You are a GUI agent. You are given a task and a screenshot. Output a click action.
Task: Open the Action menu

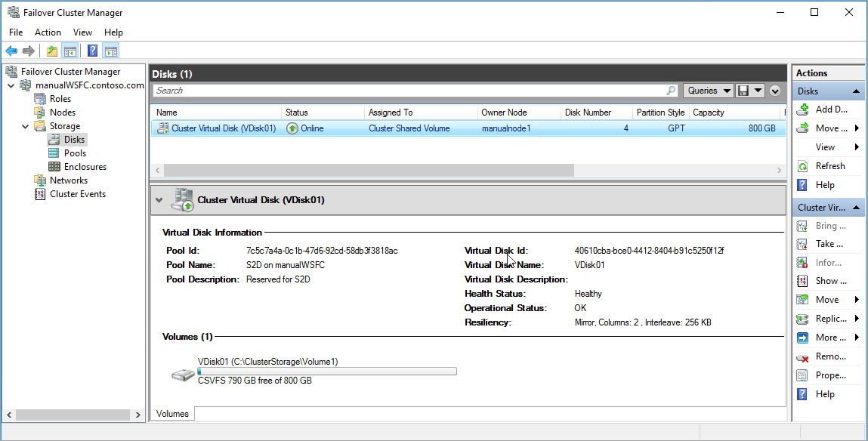(x=48, y=32)
